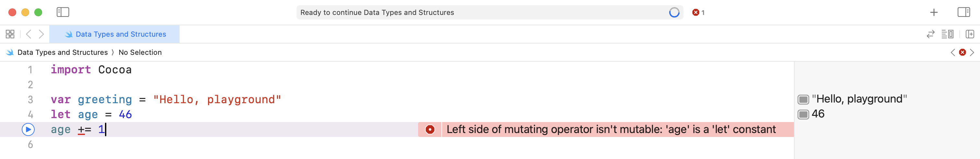Viewport: 980px width, 159px height.
Task: Toggle the inspector panel on right
Action: (963, 12)
